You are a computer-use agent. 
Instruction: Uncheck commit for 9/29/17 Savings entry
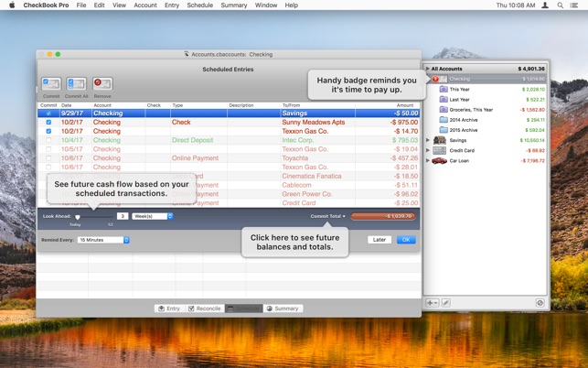point(48,113)
